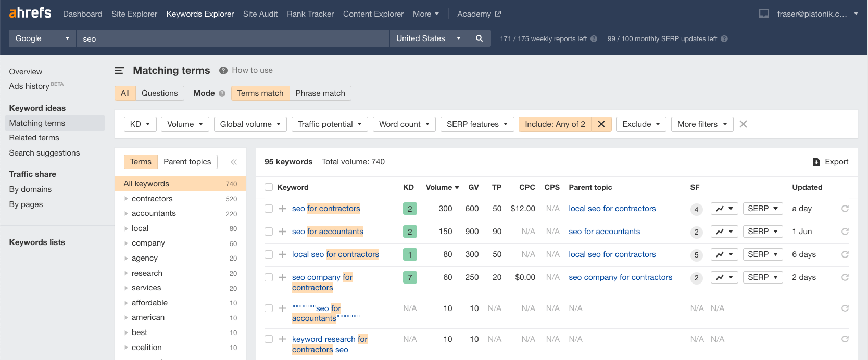Open the notifications monitor icon

[x=764, y=14]
